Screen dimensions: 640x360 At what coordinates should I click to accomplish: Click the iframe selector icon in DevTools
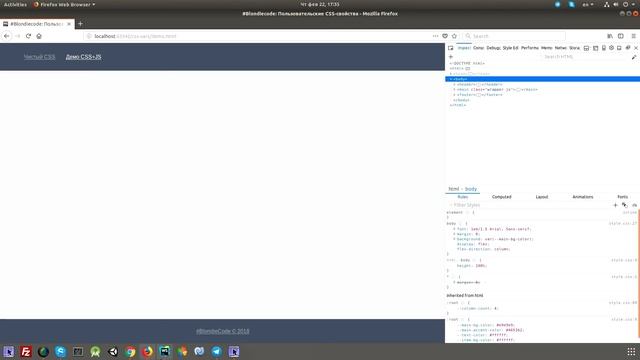[596, 48]
